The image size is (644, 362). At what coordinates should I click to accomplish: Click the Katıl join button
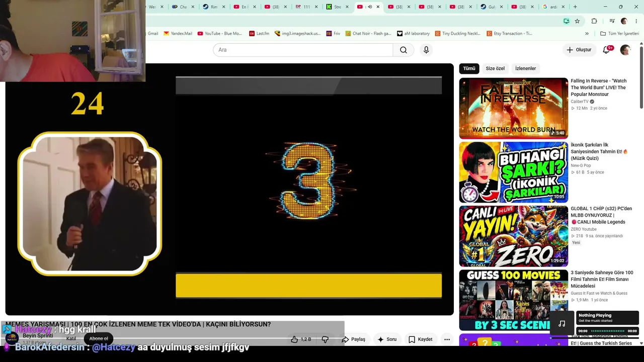point(71,338)
